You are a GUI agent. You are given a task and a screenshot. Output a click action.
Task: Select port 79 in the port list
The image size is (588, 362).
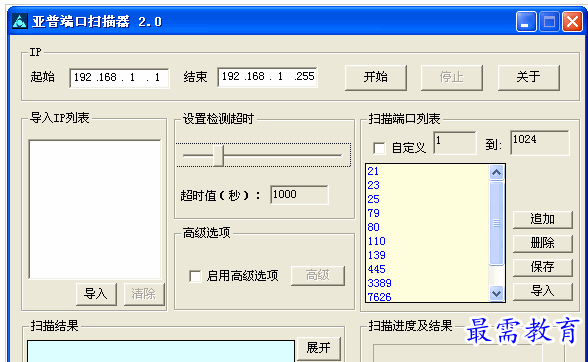tap(427, 213)
